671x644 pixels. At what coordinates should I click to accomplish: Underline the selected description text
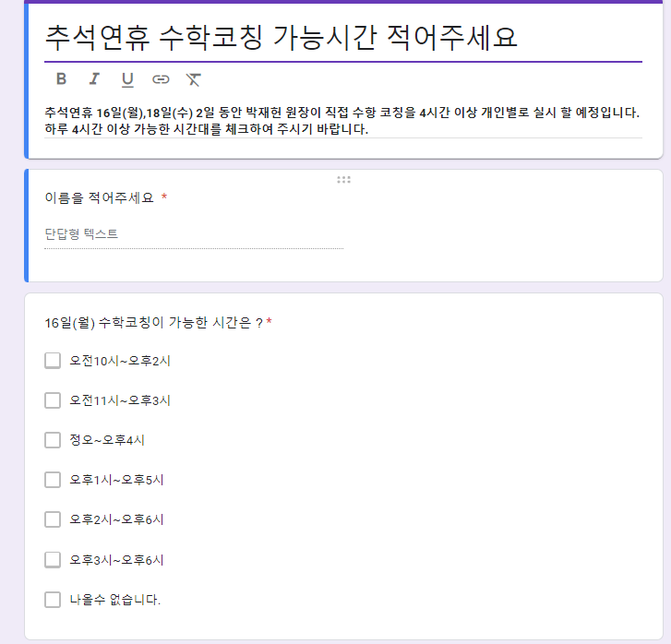tap(127, 79)
